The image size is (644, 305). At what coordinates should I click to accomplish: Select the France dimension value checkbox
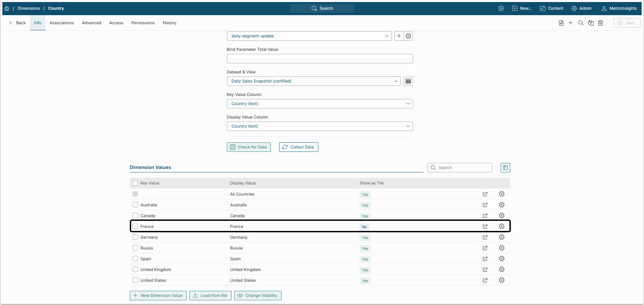135,226
